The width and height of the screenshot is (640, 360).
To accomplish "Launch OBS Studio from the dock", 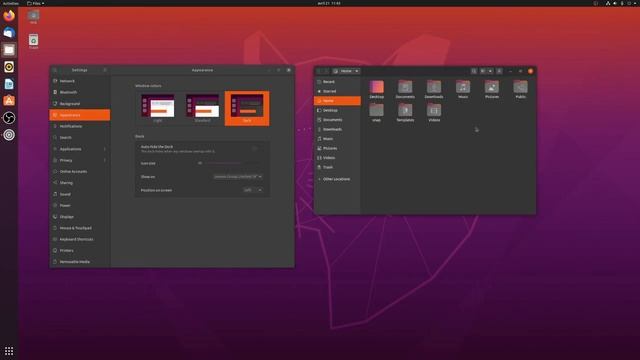I will [x=9, y=118].
